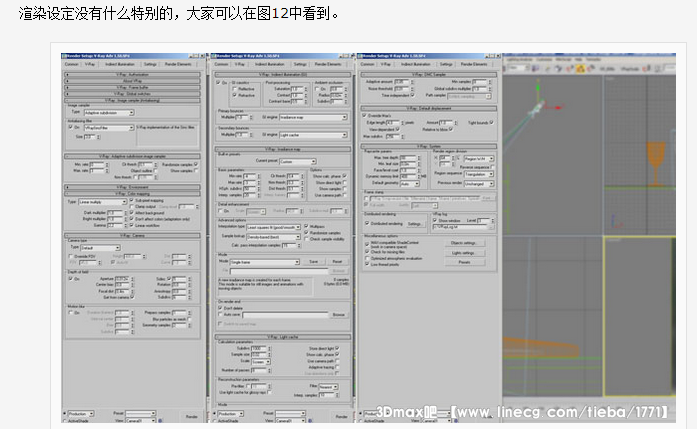The image size is (697, 429).
Task: Collapse the V-Ray DMC Sampler rollout
Action: coord(429,75)
